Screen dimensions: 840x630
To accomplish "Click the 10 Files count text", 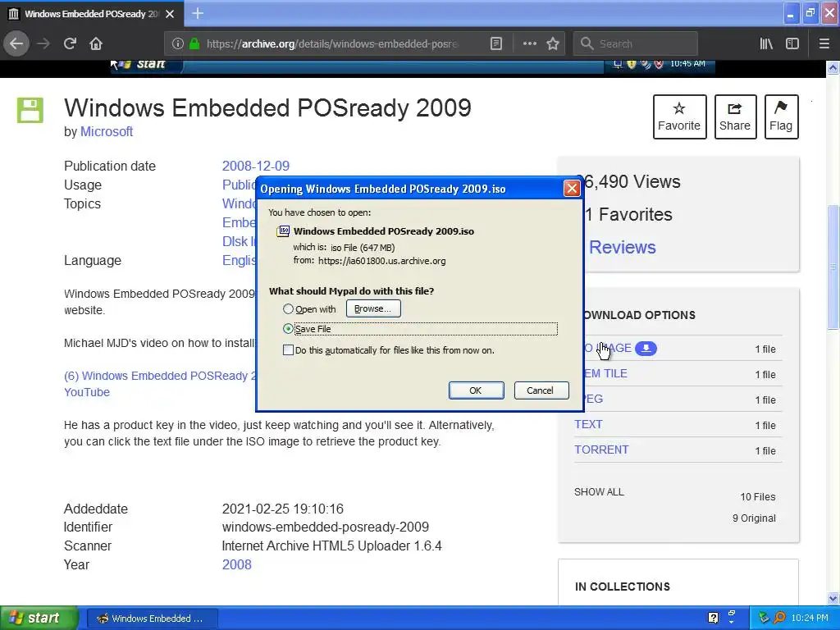I will (x=757, y=496).
